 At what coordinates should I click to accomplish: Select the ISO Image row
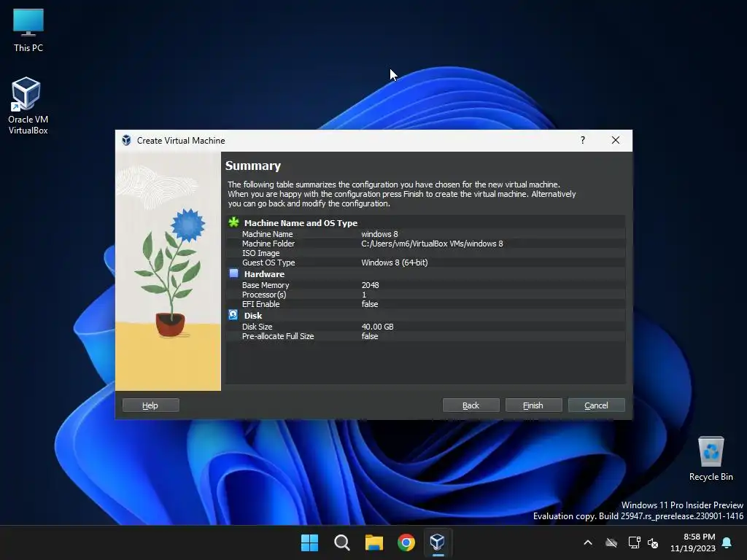425,253
